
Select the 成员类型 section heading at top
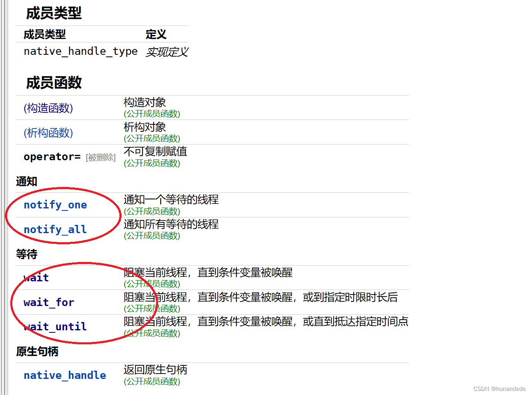pos(54,13)
